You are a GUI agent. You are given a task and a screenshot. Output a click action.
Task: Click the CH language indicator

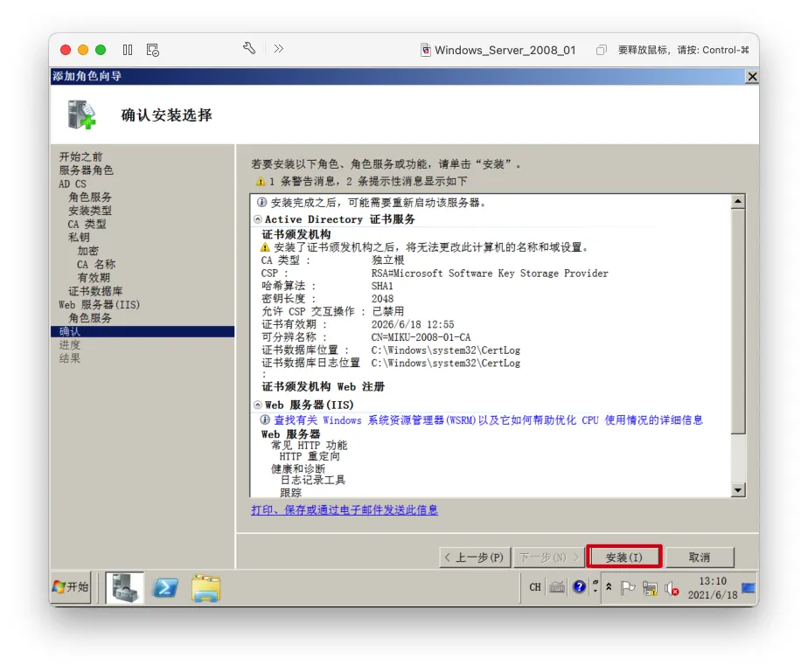(535, 587)
